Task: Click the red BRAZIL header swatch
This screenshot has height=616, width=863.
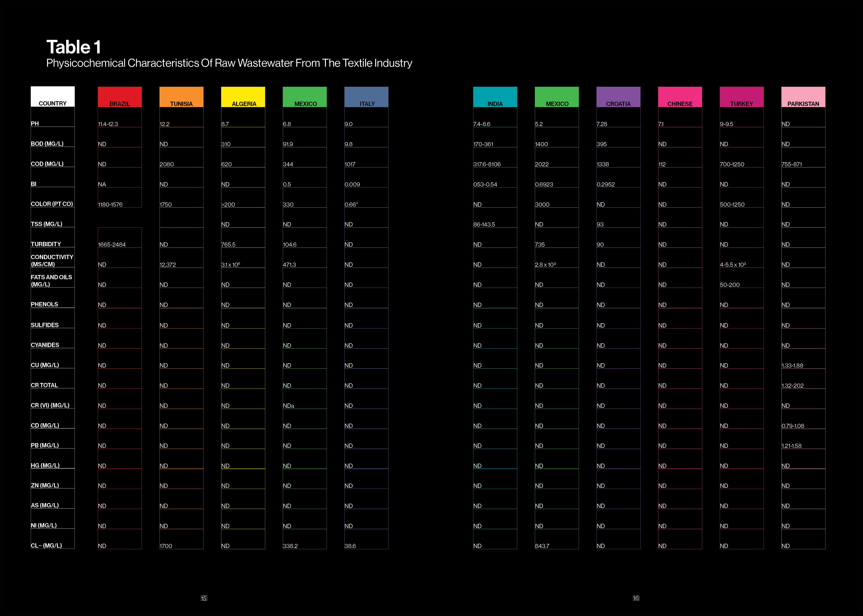Action: click(120, 97)
